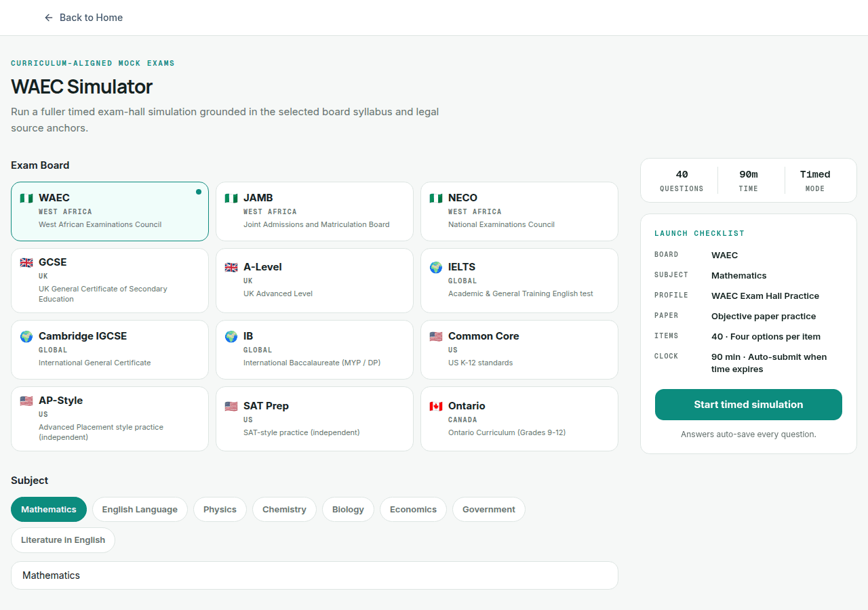Click the Timed Mode stat
Viewport: 868px width, 610px height.
click(815, 181)
